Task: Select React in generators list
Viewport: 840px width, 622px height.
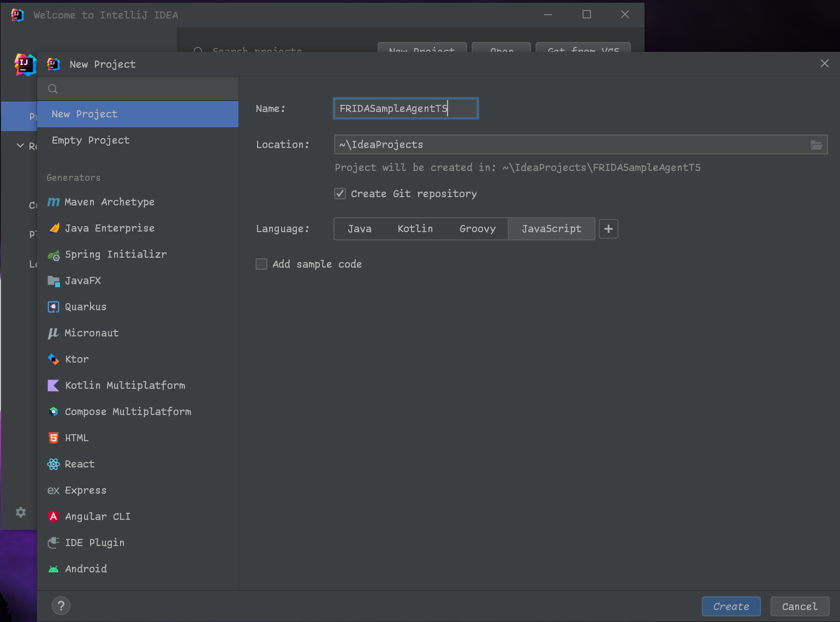Action: tap(138, 464)
